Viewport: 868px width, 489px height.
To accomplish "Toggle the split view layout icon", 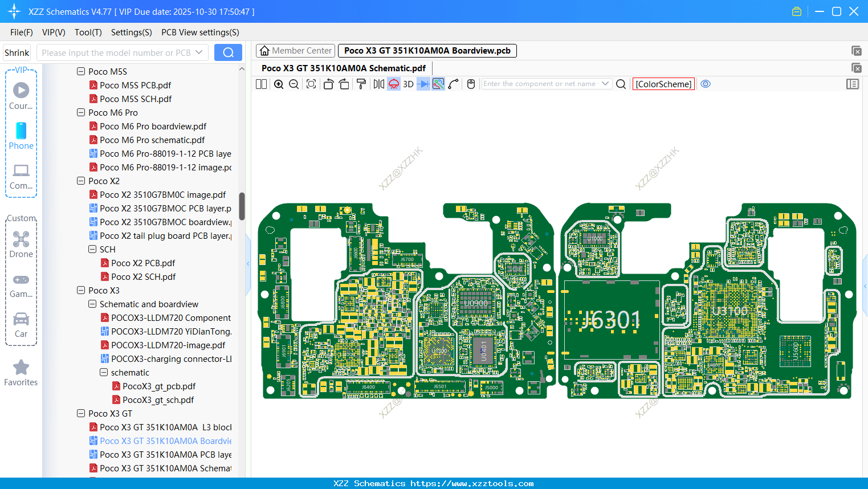I will [x=261, y=84].
